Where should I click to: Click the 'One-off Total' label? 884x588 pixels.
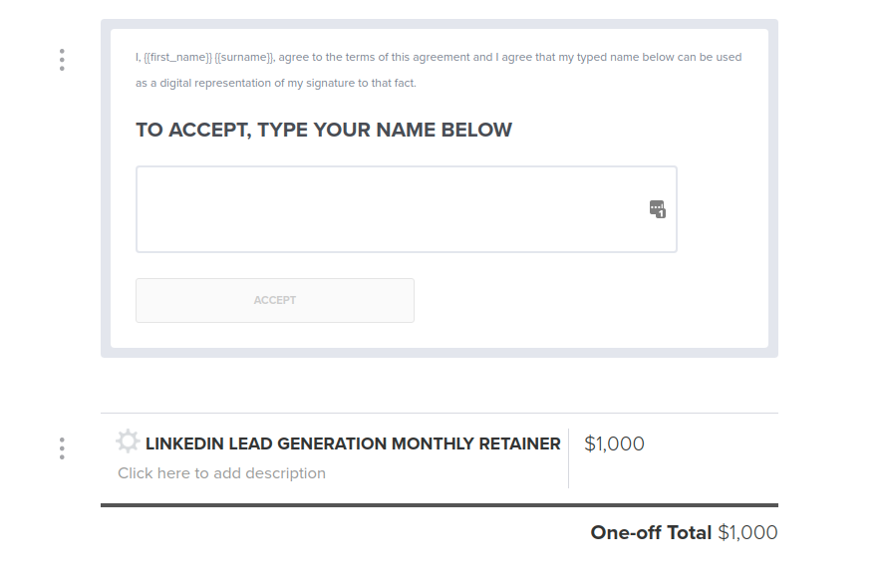(x=651, y=532)
